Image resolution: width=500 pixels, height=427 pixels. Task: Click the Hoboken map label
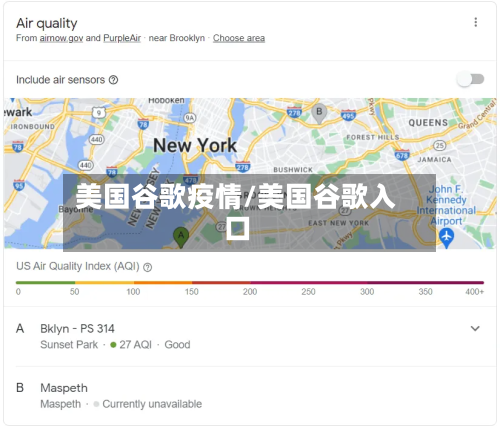[166, 100]
